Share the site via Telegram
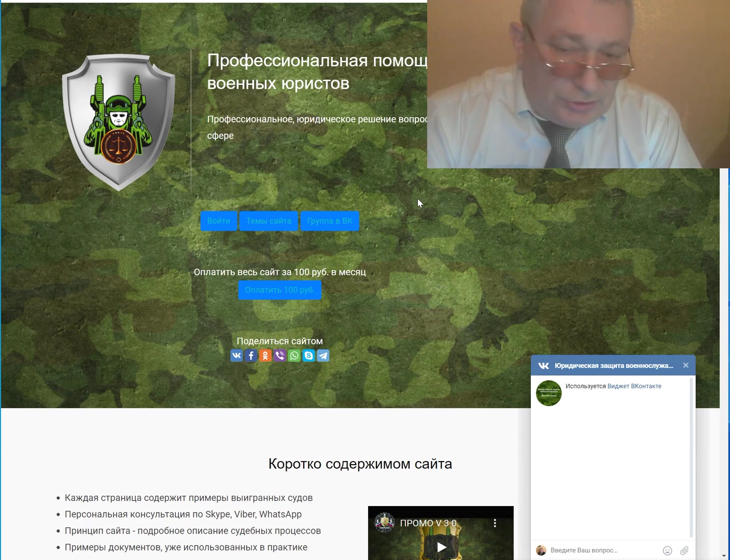 tap(323, 356)
